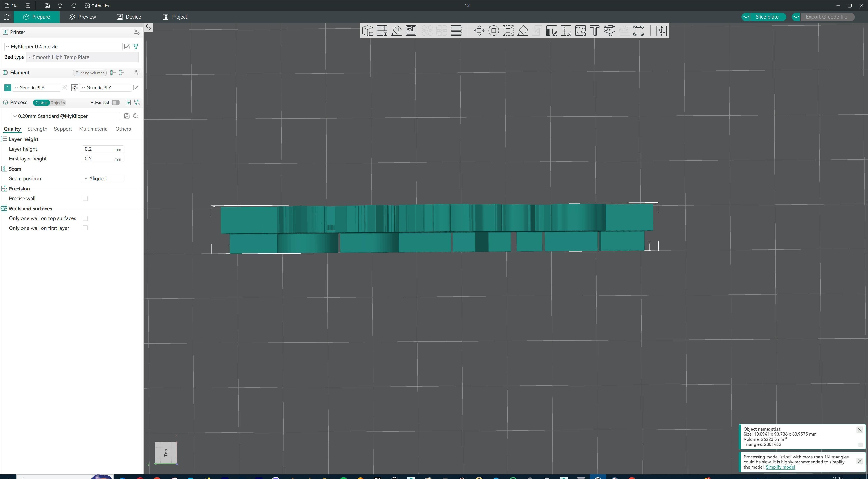
Task: Select the Rotate tool
Action: coord(494,31)
